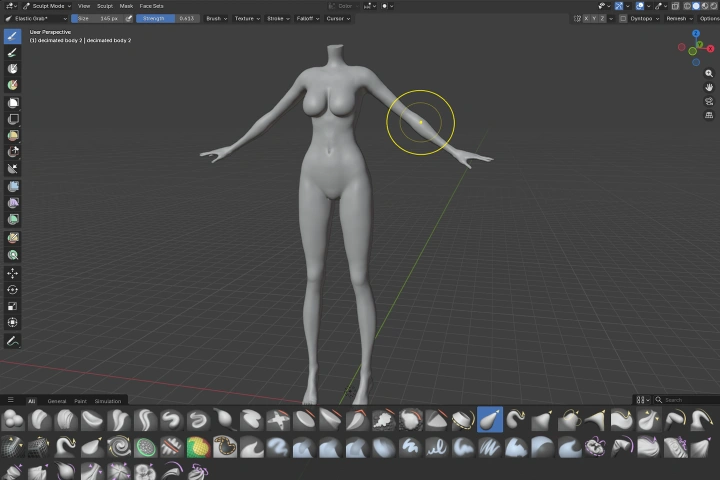Image resolution: width=720 pixels, height=480 pixels.
Task: Switch perspective/orthographic grid icon
Action: [709, 115]
